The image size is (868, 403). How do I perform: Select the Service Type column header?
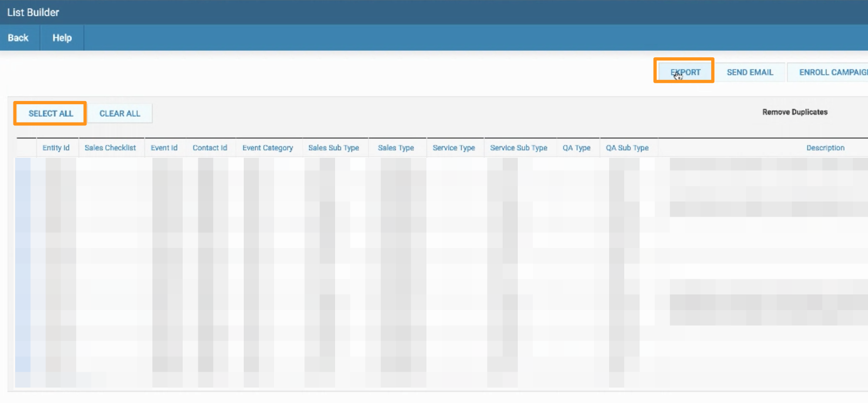(x=453, y=147)
